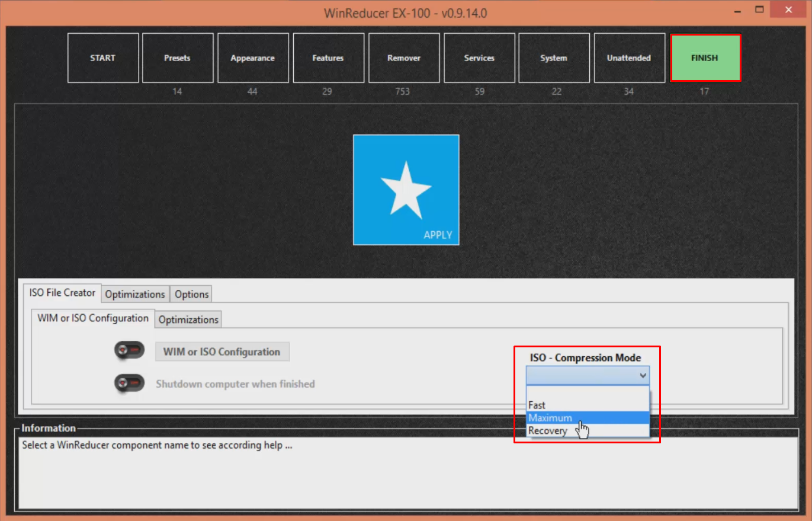Image resolution: width=812 pixels, height=521 pixels.
Task: Toggle the WIM or ISO Configuration switch
Action: coord(130,351)
